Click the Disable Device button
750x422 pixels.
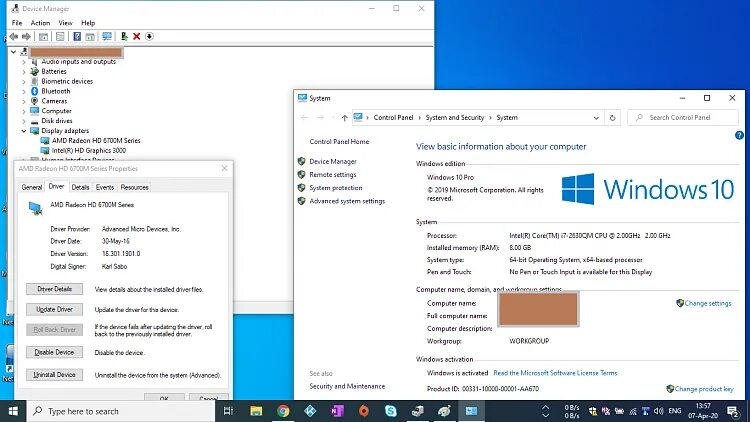click(55, 352)
